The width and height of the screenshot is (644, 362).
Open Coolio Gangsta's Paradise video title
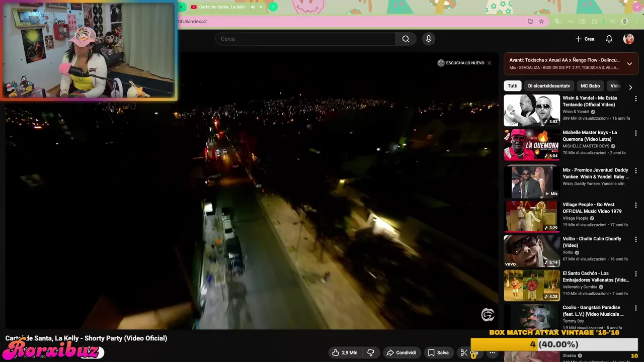pyautogui.click(x=593, y=311)
